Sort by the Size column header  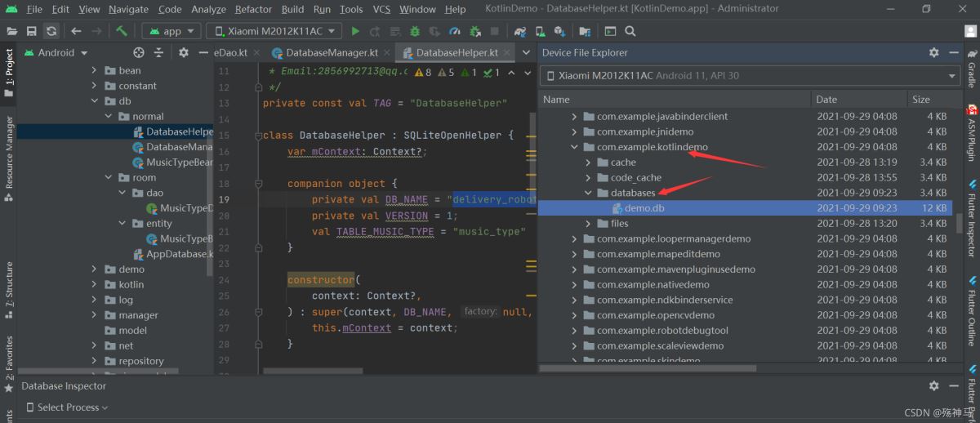click(x=933, y=99)
